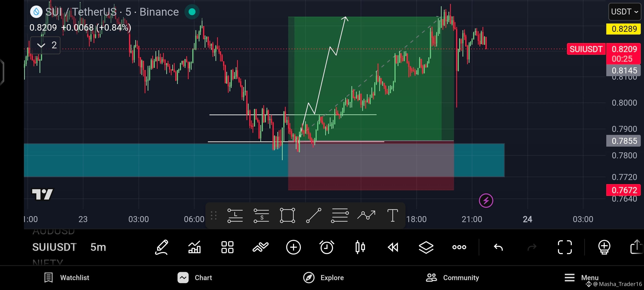Open the Watchlist tab
644x290 pixels.
(66, 278)
